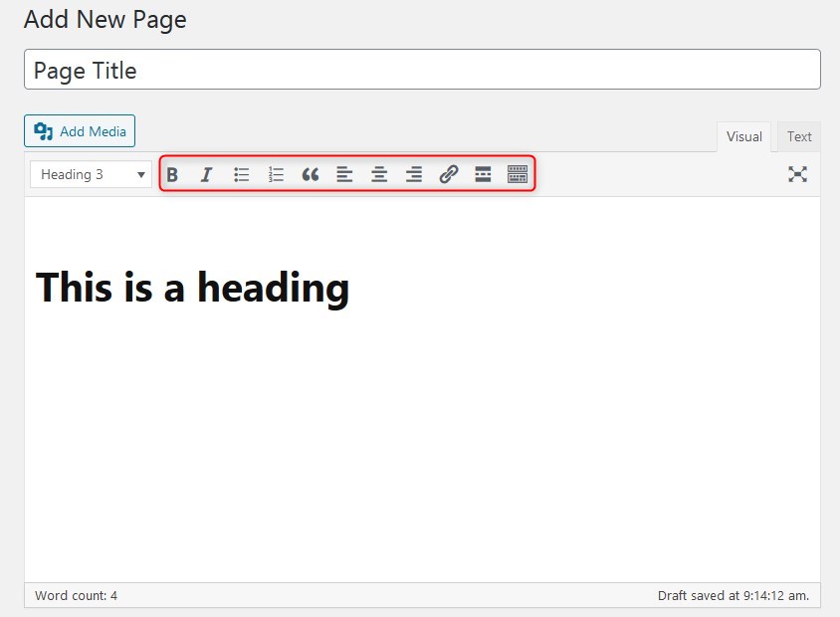
Task: Select the Visual editing tab
Action: click(x=743, y=136)
